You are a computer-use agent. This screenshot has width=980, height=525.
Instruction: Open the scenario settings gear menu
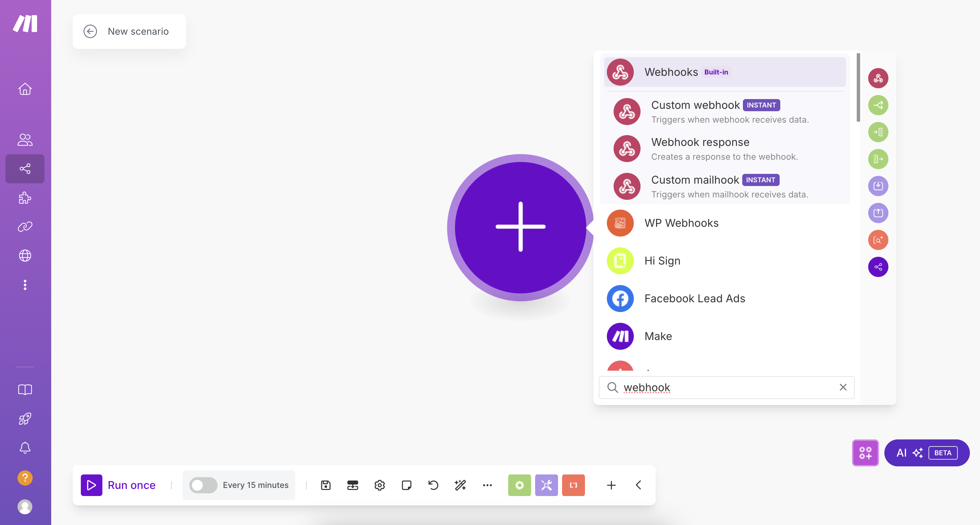tap(379, 485)
